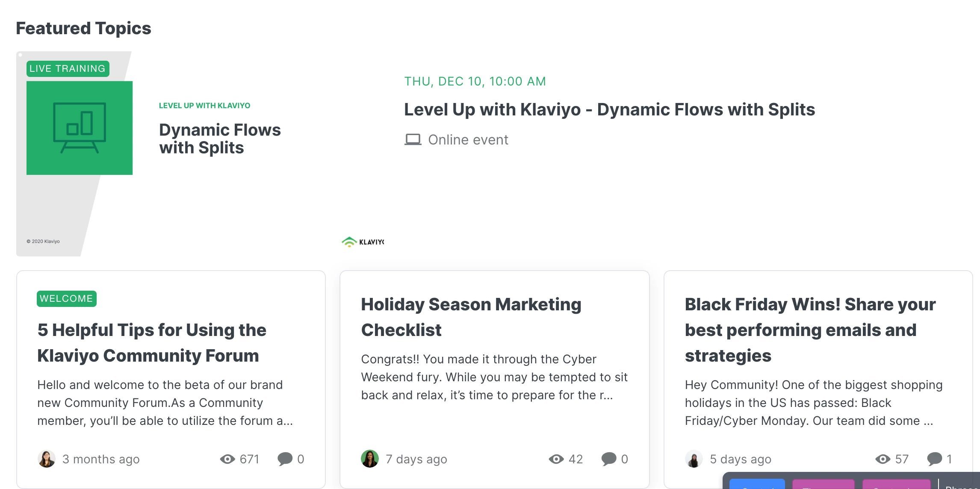980x489 pixels.
Task: Click the comment bubble icon on Black Friday card
Action: (x=934, y=459)
